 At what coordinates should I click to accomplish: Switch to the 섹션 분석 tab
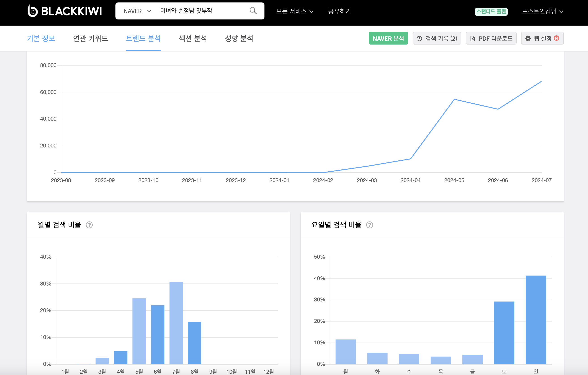tap(193, 38)
